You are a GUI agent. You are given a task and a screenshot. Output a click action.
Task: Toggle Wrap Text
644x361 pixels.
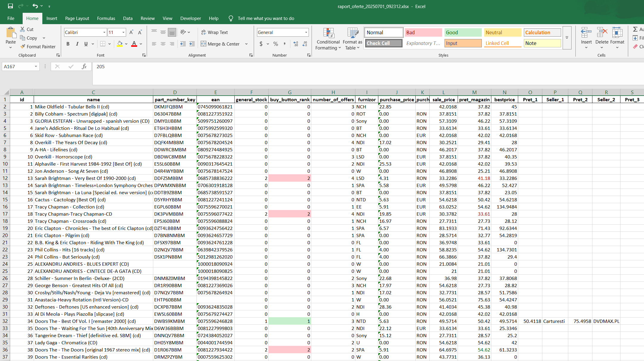pos(214,32)
